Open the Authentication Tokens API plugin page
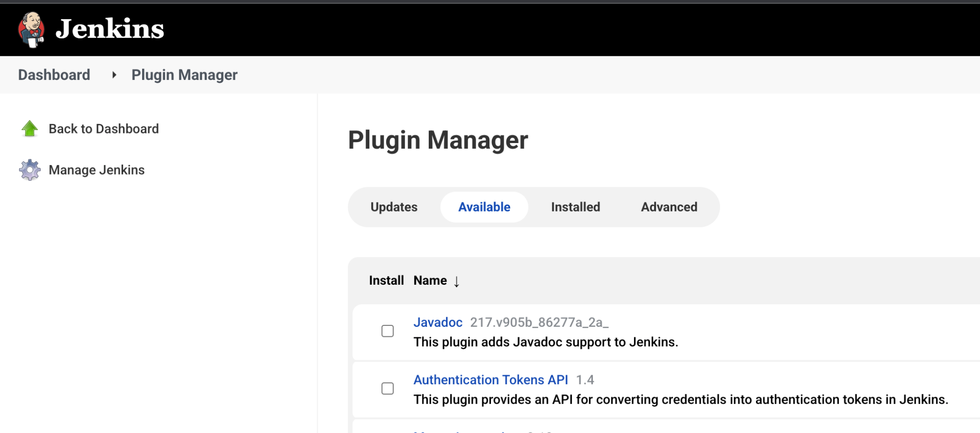 [490, 379]
